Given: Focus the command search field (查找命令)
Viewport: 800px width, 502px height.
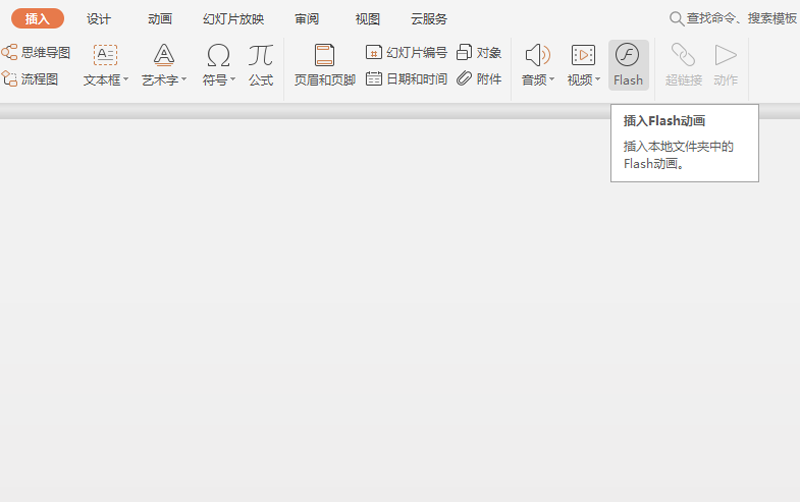Looking at the screenshot, I should 742,19.
